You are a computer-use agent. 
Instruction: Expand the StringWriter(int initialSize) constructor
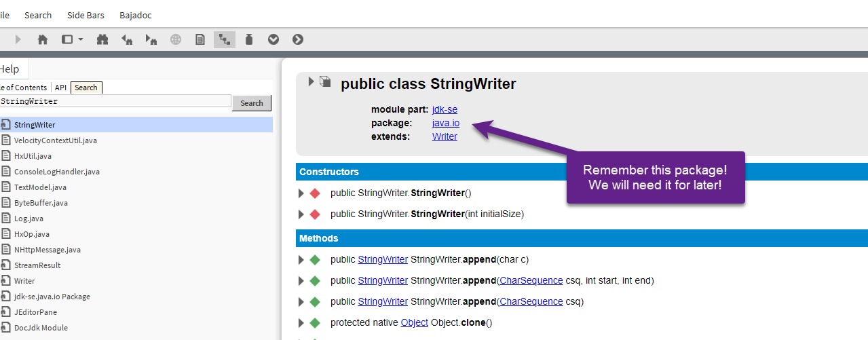pos(301,214)
